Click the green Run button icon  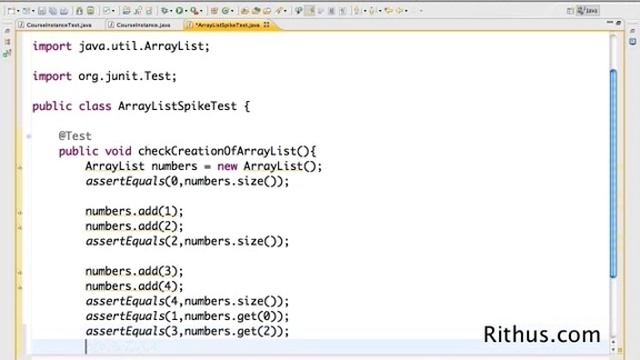(179, 11)
